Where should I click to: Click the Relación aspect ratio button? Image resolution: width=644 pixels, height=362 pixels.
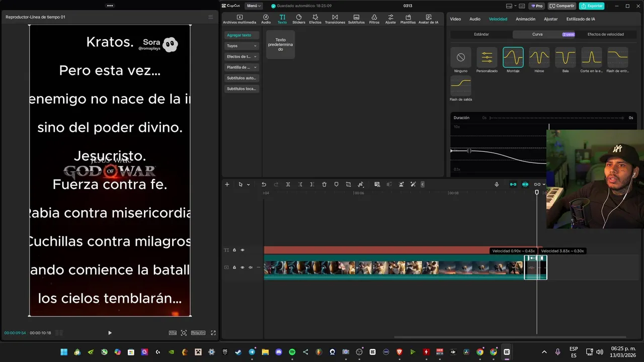[x=198, y=333]
